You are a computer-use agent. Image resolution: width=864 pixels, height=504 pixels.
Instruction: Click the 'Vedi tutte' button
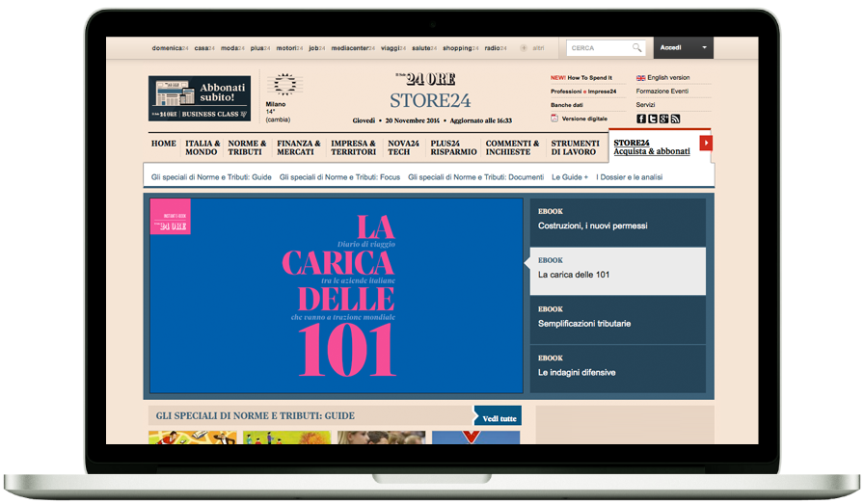tap(499, 418)
